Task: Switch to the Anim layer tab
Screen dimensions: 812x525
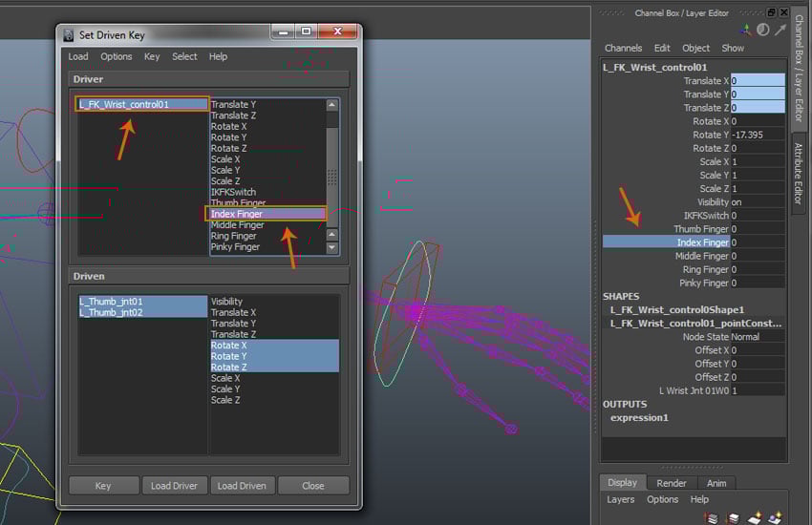Action: (x=716, y=483)
